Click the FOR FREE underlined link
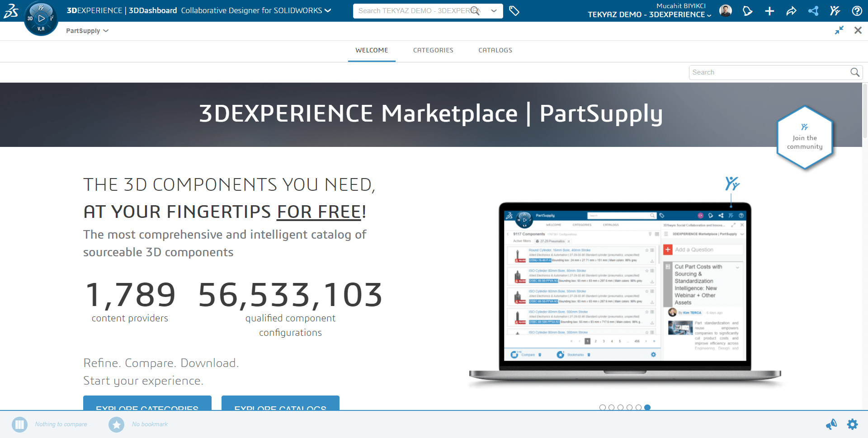Image resolution: width=868 pixels, height=438 pixels. point(319,212)
